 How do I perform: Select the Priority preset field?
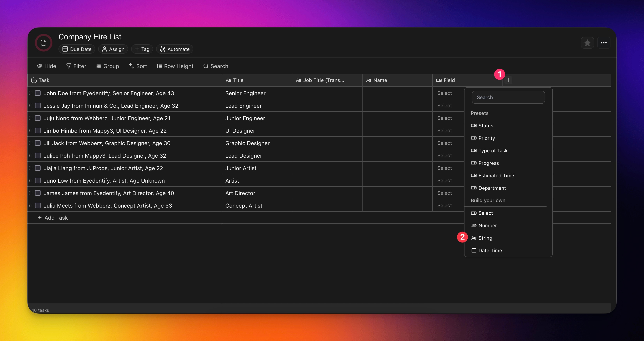pos(486,138)
